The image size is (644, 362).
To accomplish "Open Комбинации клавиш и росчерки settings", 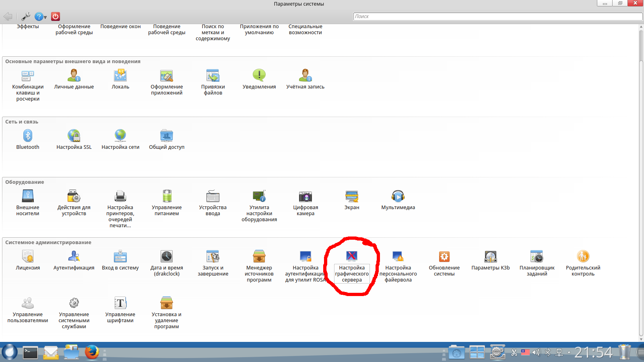I will click(28, 86).
